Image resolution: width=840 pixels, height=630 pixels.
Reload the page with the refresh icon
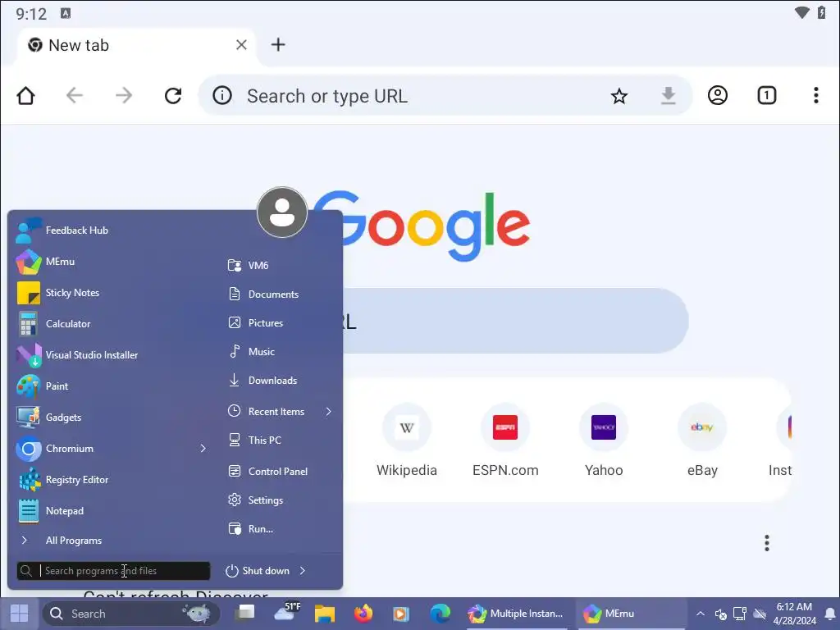coord(172,96)
